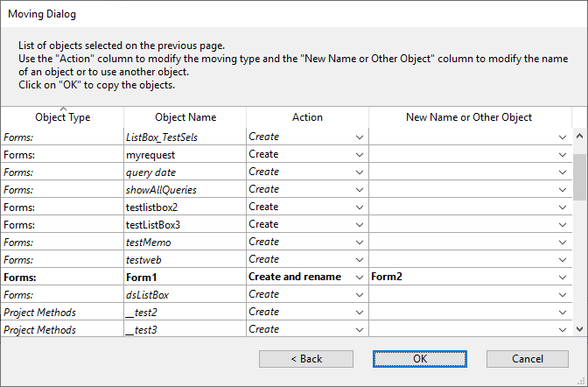
Task: Select the Form1 object name cell
Action: click(x=184, y=277)
